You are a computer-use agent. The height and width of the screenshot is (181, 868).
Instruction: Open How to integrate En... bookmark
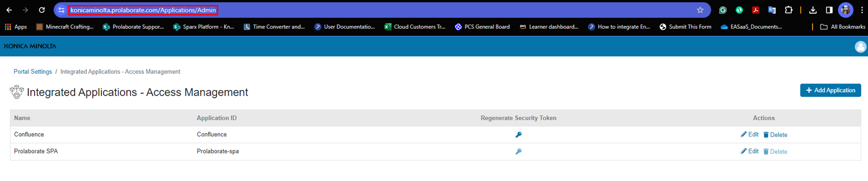pyautogui.click(x=619, y=27)
